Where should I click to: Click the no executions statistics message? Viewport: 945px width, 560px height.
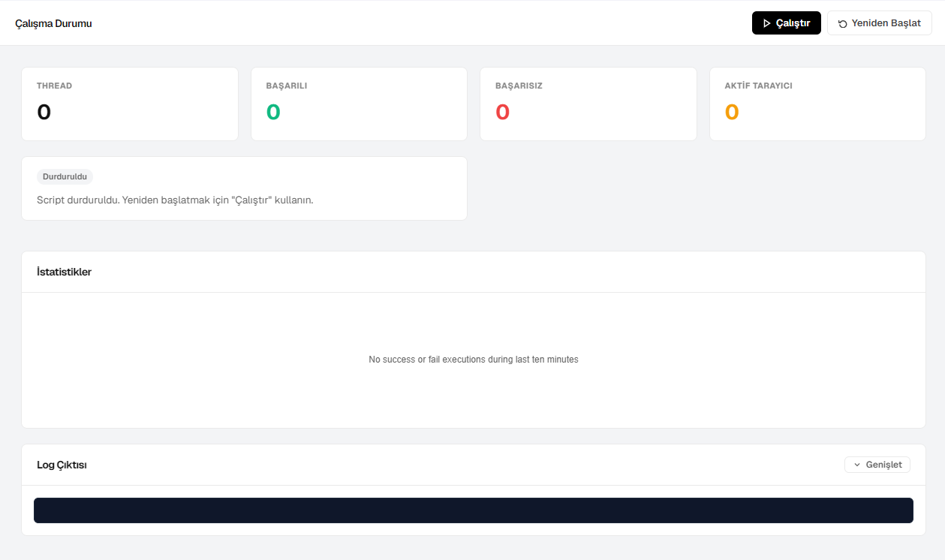tap(474, 360)
